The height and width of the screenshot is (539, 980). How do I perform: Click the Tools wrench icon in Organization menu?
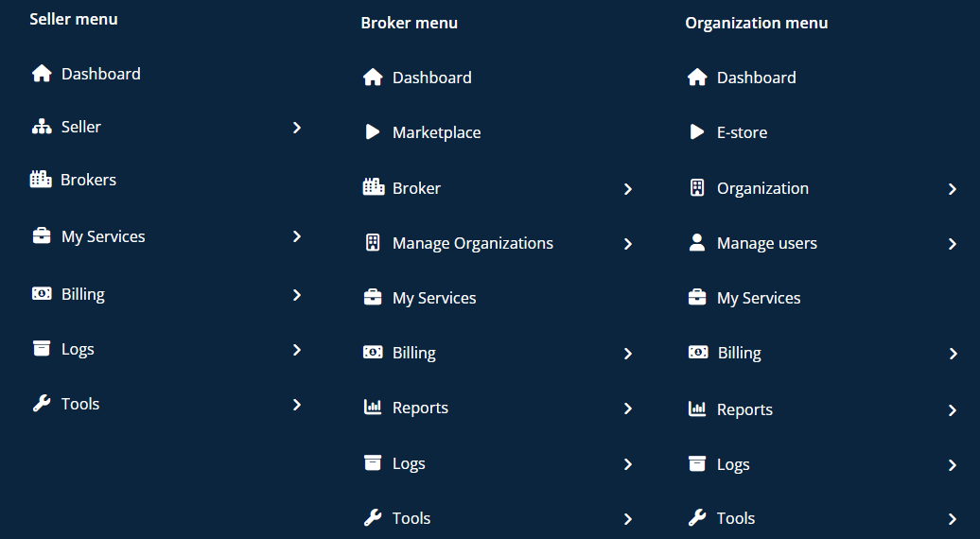coord(697,518)
